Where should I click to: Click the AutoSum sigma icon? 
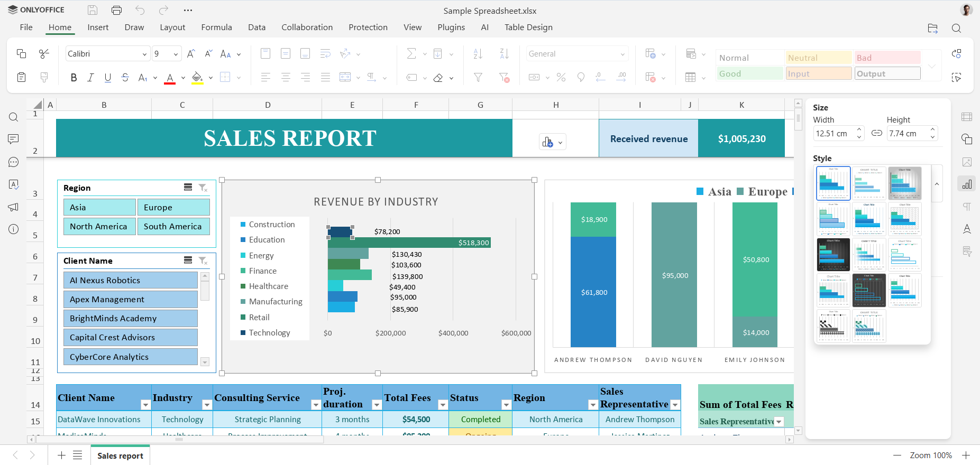pos(411,53)
